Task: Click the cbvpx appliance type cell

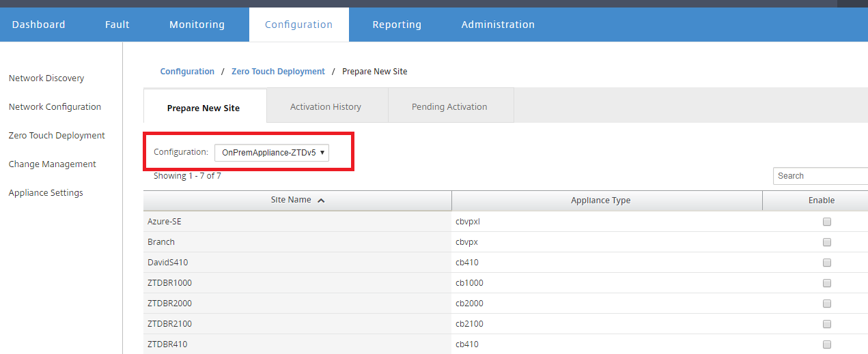Action: (x=607, y=242)
